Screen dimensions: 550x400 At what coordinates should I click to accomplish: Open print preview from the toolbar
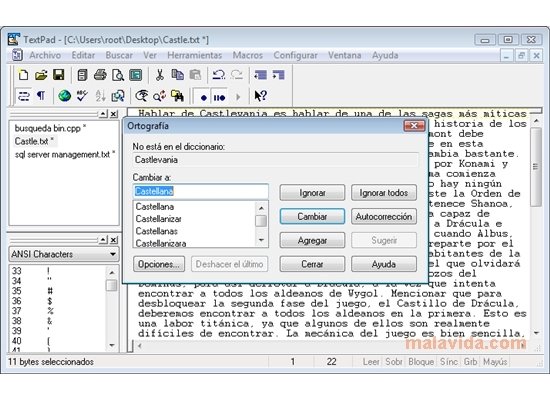(118, 75)
